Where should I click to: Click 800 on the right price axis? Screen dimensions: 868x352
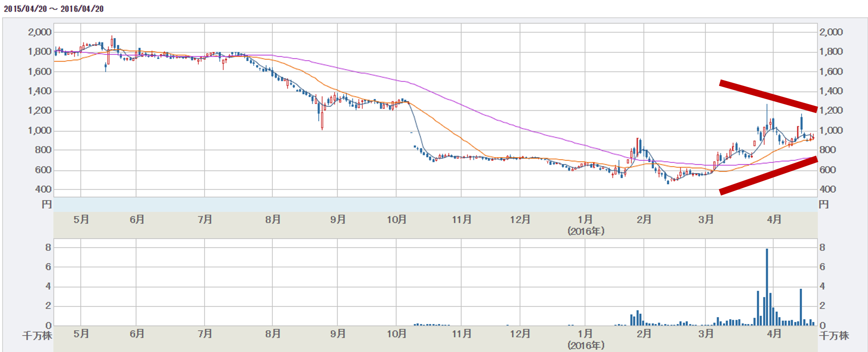click(827, 150)
